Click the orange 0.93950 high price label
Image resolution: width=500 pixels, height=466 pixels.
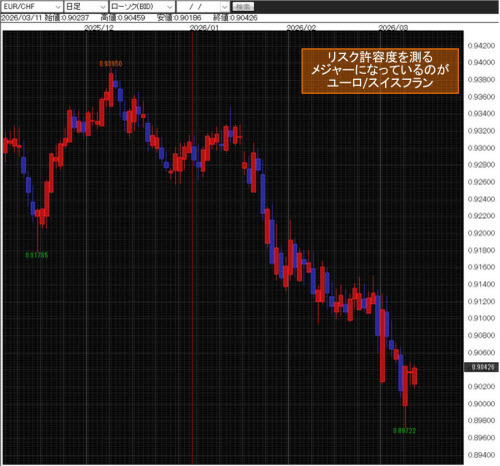(x=111, y=63)
